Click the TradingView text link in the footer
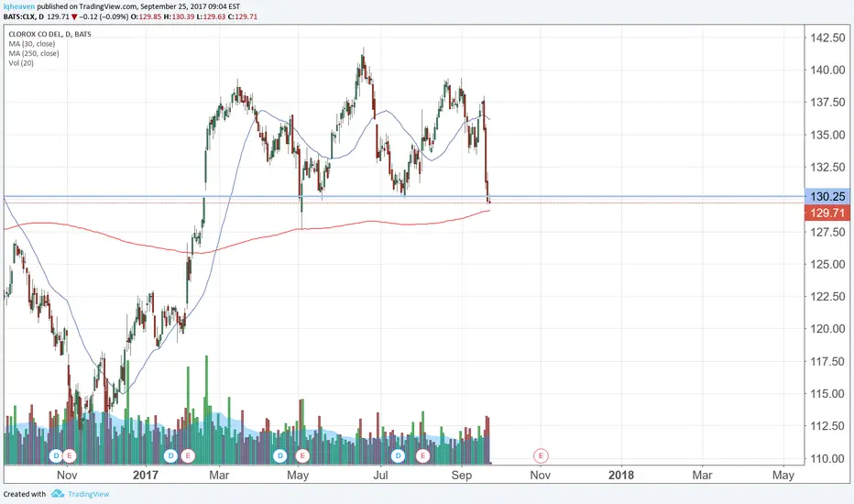Screen dimensions: 854x504 pos(88,494)
